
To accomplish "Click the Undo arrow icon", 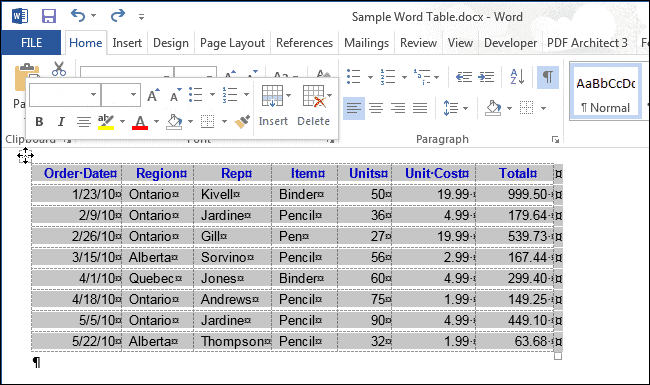I will tap(78, 15).
